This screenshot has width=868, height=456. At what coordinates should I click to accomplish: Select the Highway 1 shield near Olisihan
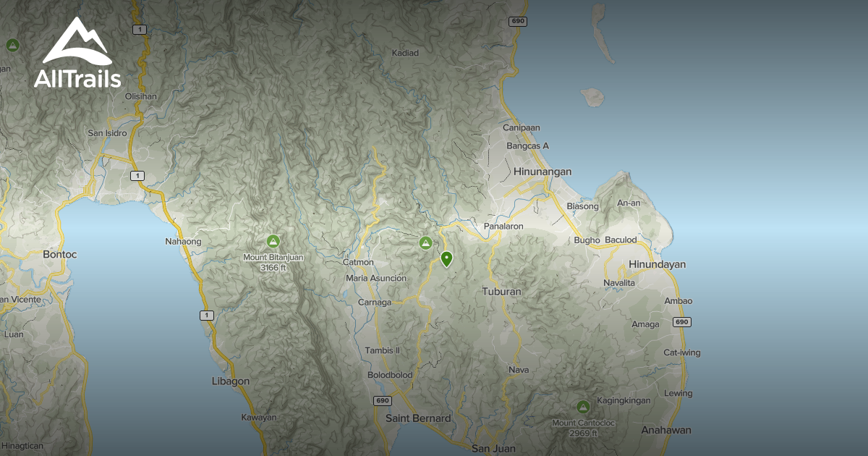coord(138,30)
